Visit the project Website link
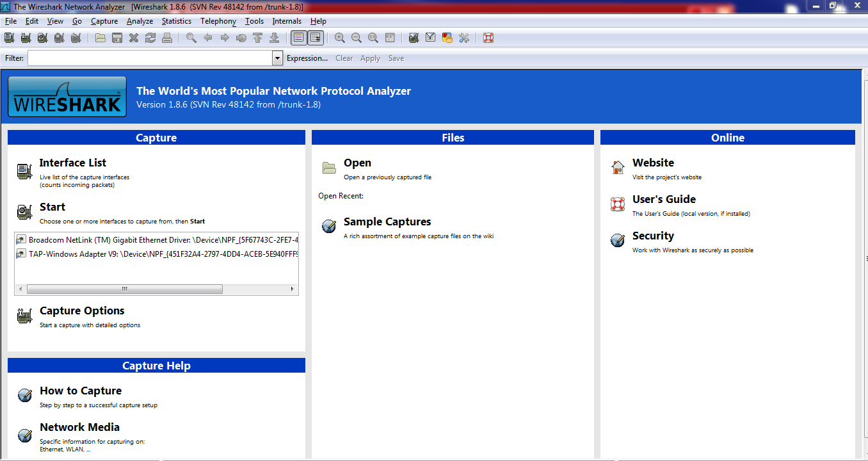Viewport: 868px width, 461px height. coord(653,163)
